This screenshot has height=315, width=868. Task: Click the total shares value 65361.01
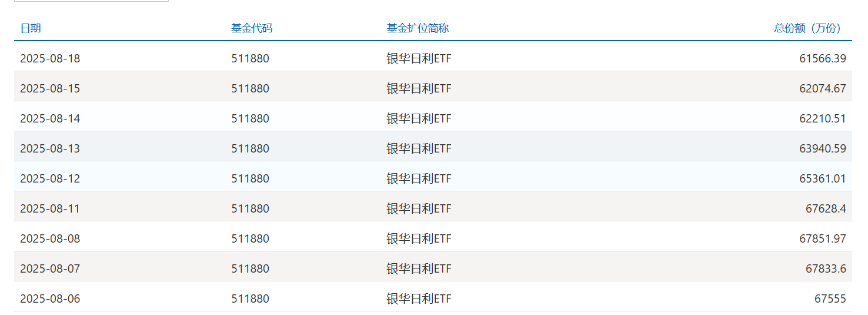click(823, 178)
